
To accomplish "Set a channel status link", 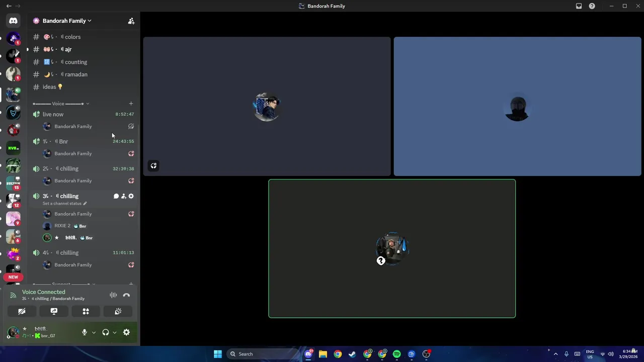I will (x=64, y=204).
